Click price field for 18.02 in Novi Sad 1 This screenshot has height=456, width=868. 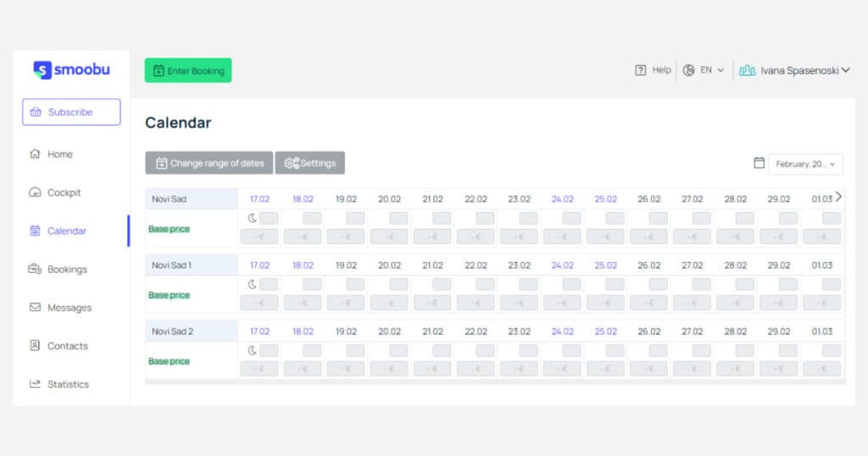[x=303, y=303]
